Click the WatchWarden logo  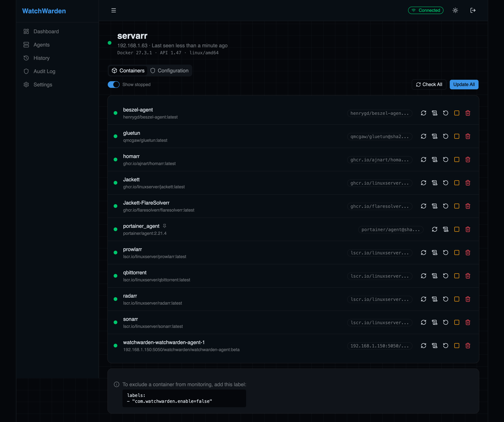44,11
